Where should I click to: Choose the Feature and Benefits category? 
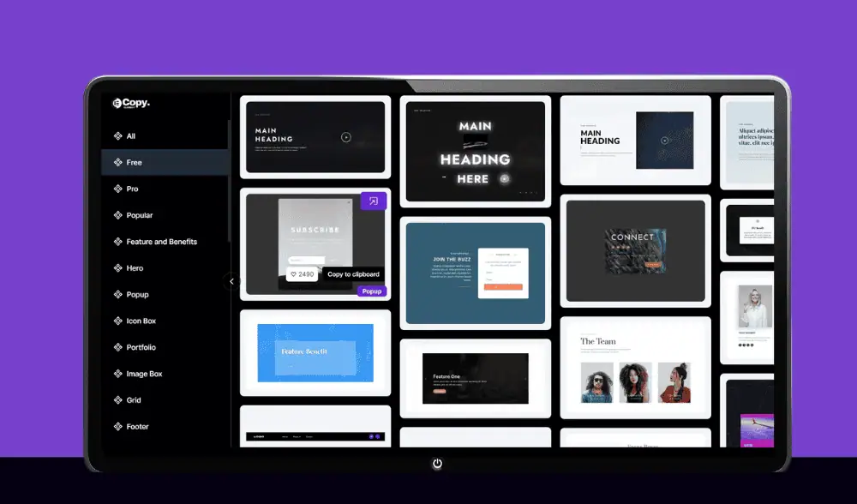point(161,243)
